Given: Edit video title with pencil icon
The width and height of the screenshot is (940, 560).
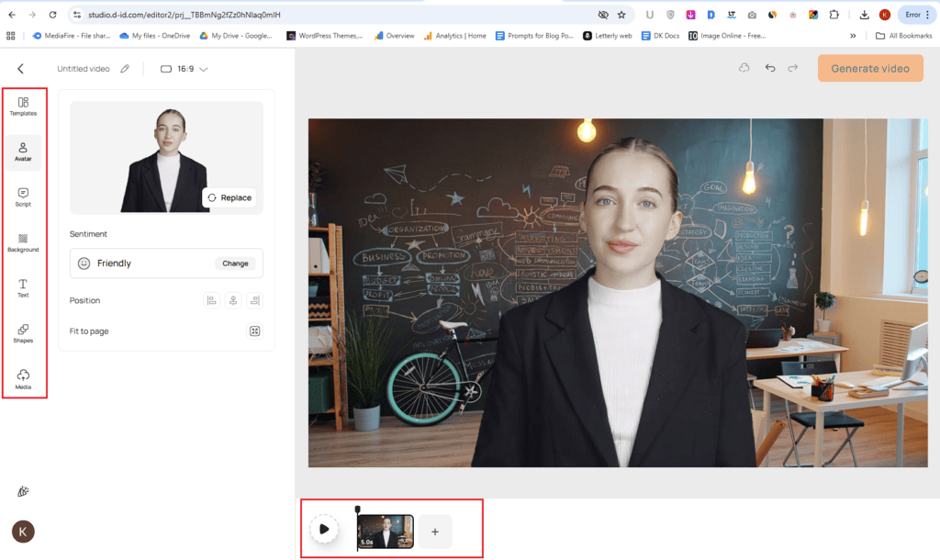Looking at the screenshot, I should 125,68.
